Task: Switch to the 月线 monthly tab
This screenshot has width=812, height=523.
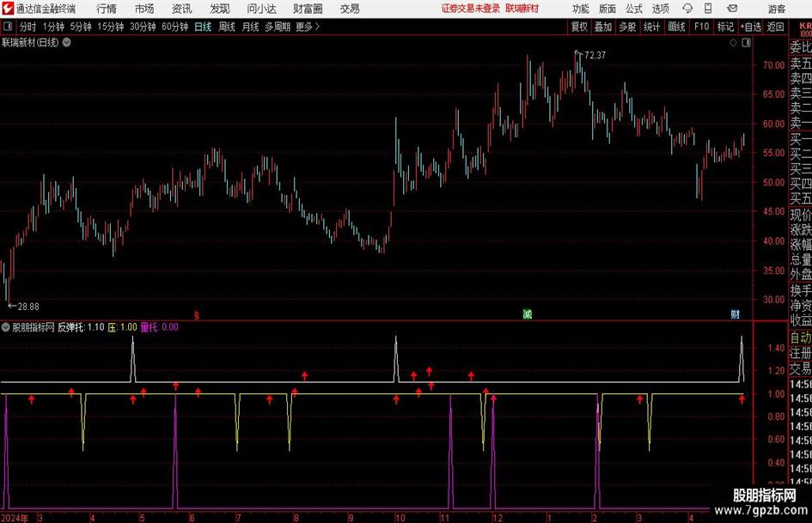Action: point(250,27)
